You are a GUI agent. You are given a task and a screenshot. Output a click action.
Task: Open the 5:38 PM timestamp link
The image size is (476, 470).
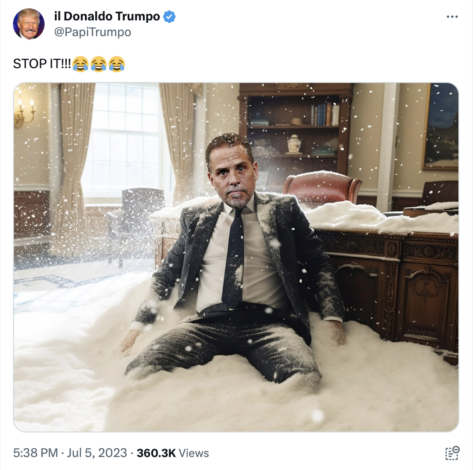click(35, 453)
